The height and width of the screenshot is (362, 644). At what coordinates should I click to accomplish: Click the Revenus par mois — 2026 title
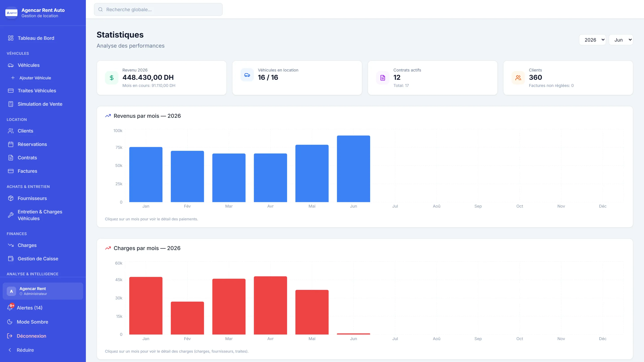(147, 116)
